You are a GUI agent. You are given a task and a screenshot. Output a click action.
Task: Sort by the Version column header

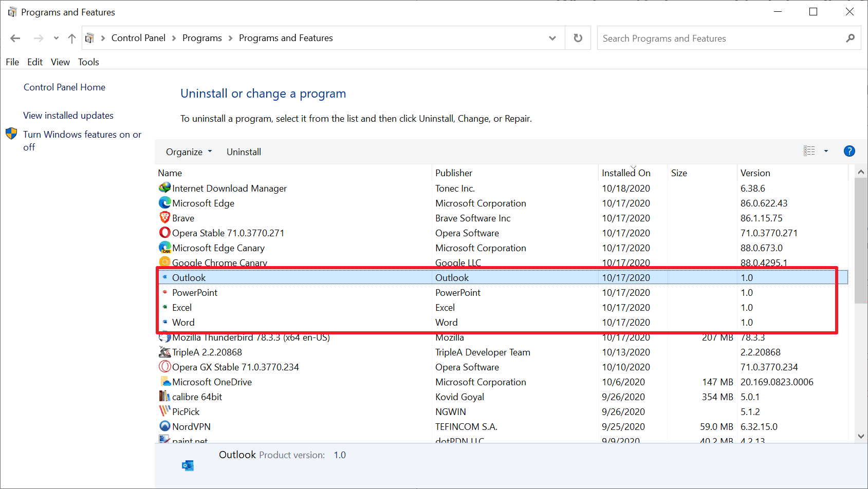tap(792, 173)
